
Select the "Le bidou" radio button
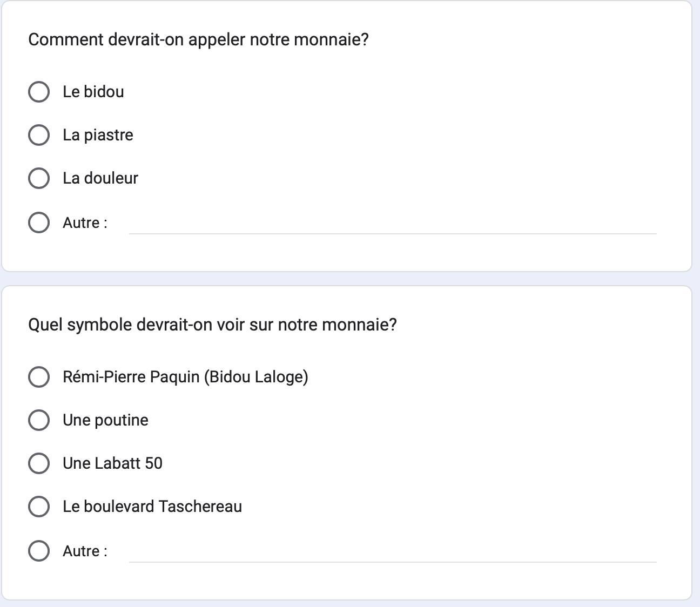click(x=39, y=92)
